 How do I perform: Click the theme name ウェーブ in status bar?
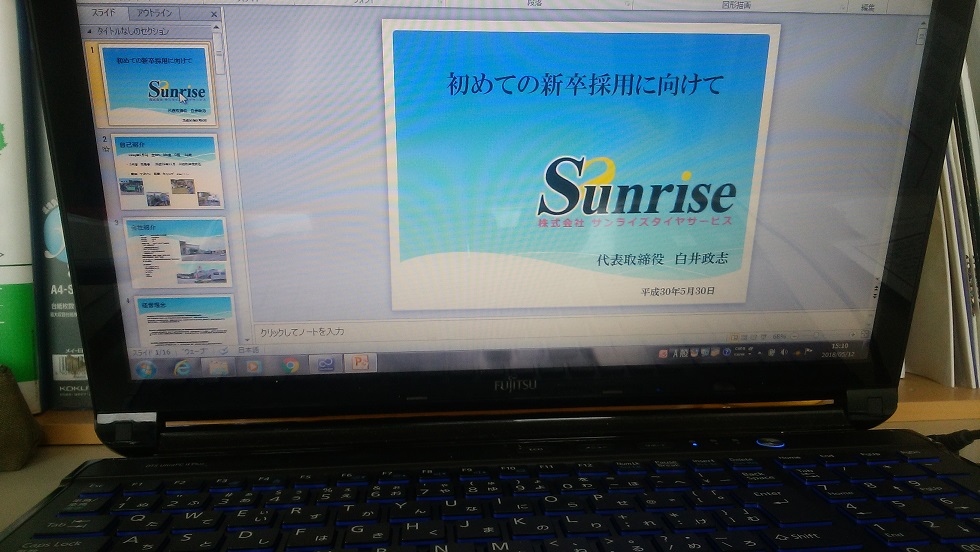(x=194, y=352)
